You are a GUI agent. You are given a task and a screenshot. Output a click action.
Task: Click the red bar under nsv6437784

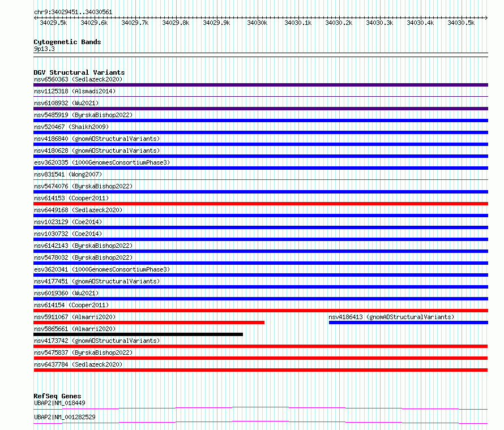(260, 370)
